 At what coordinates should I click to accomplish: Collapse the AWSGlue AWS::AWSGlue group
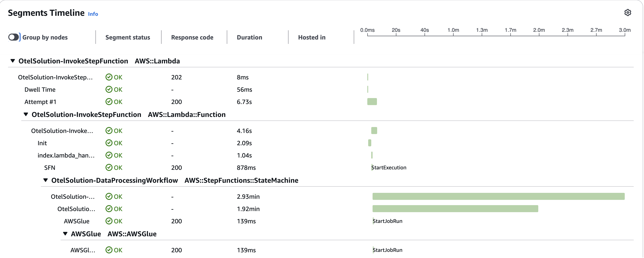tap(65, 234)
